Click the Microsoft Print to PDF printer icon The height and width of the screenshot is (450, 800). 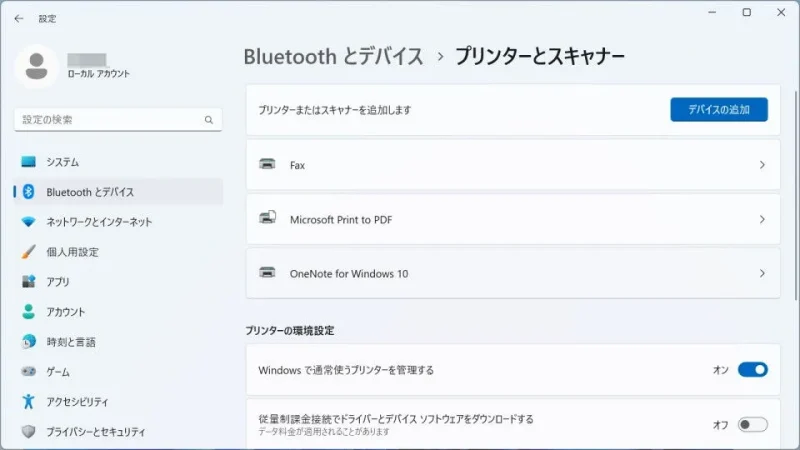point(267,219)
